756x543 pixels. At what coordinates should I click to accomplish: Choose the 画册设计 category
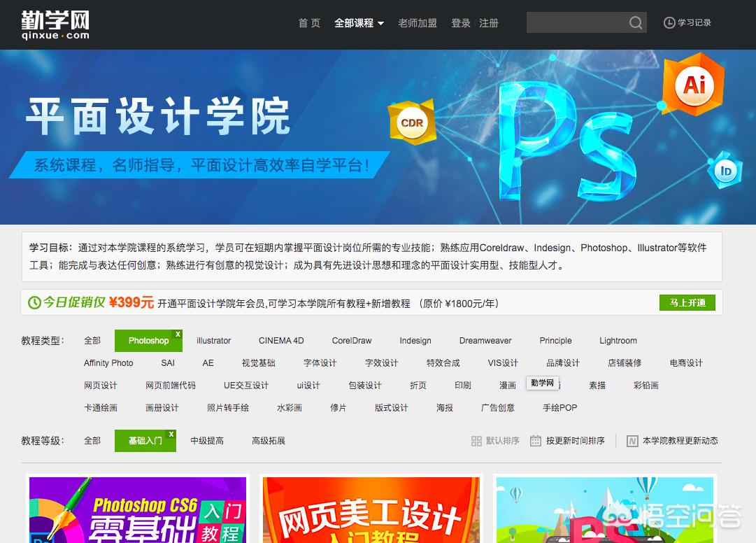[162, 407]
